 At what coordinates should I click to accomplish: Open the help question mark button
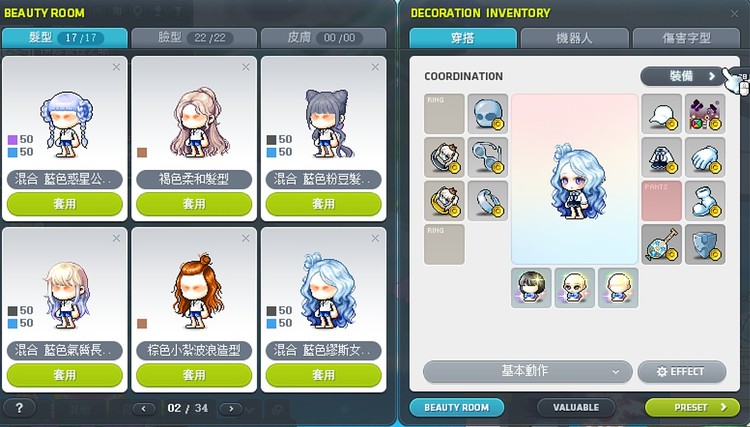(x=19, y=408)
